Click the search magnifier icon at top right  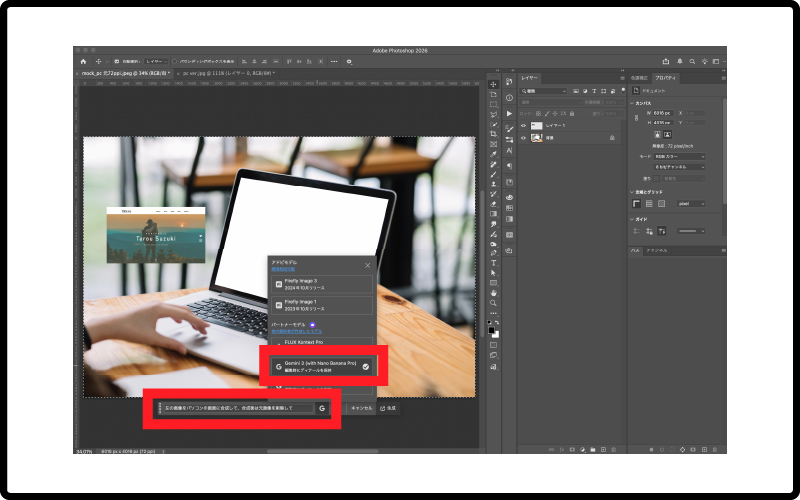692,61
